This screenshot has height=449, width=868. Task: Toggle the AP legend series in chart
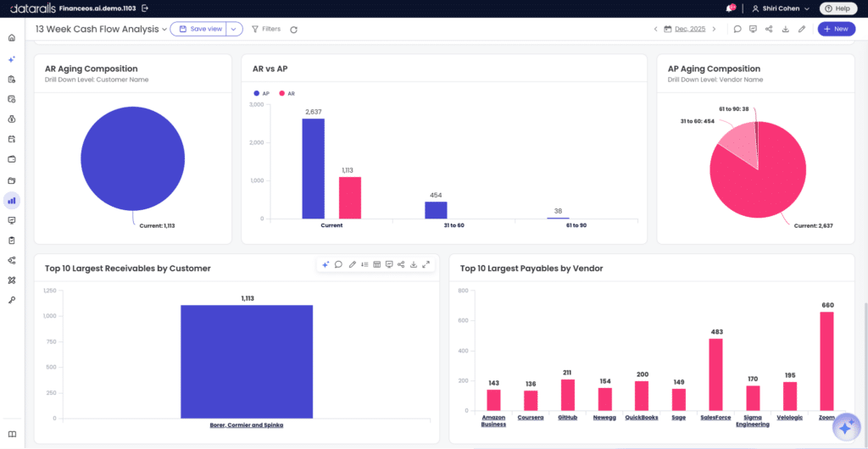tap(261, 94)
